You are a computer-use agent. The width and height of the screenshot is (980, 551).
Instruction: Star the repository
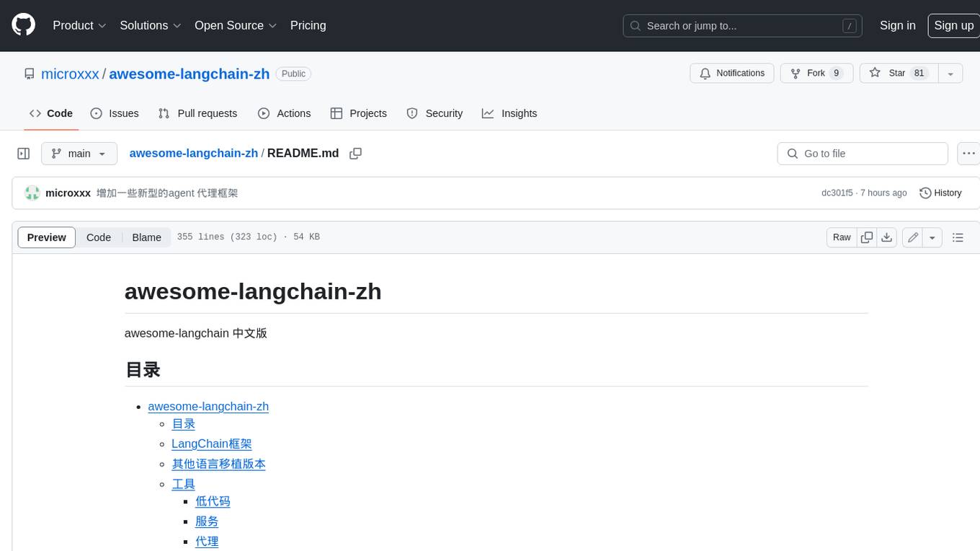pos(898,74)
